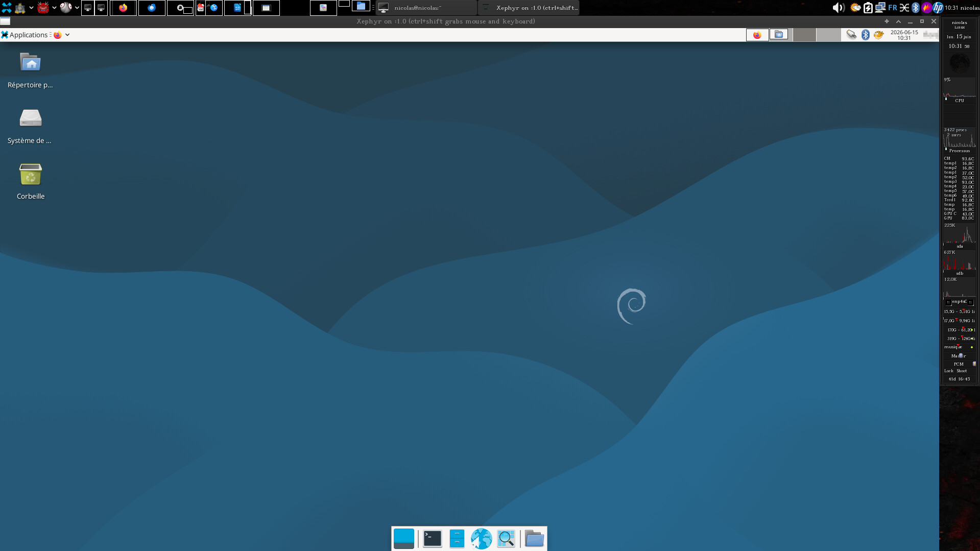Open the volume speaker icon in system tray
The width and height of the screenshot is (980, 551).
coord(838,8)
